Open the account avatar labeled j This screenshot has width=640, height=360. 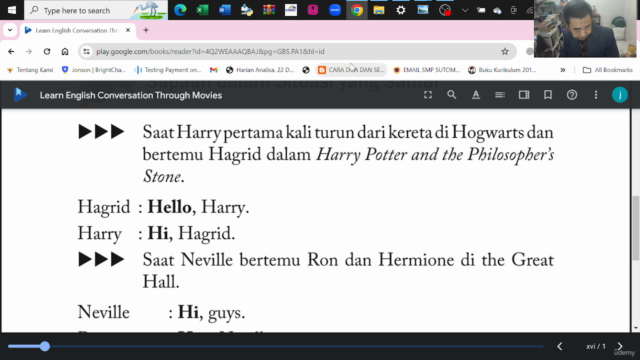pos(620,95)
